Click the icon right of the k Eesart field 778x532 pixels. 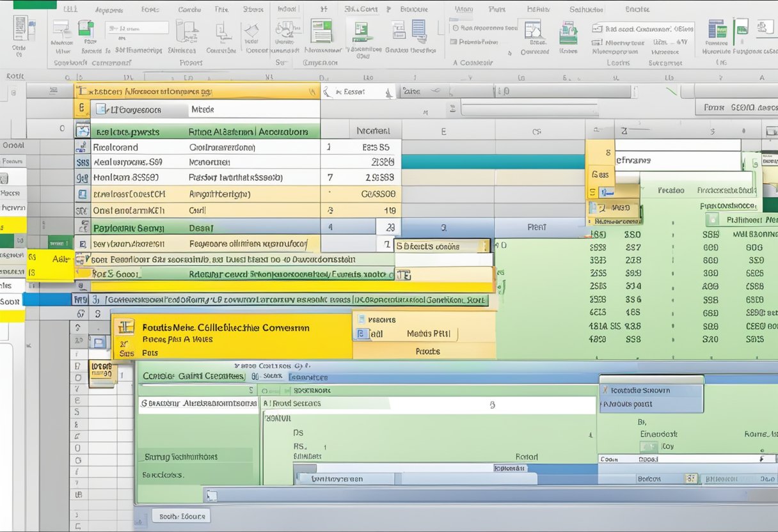(388, 92)
